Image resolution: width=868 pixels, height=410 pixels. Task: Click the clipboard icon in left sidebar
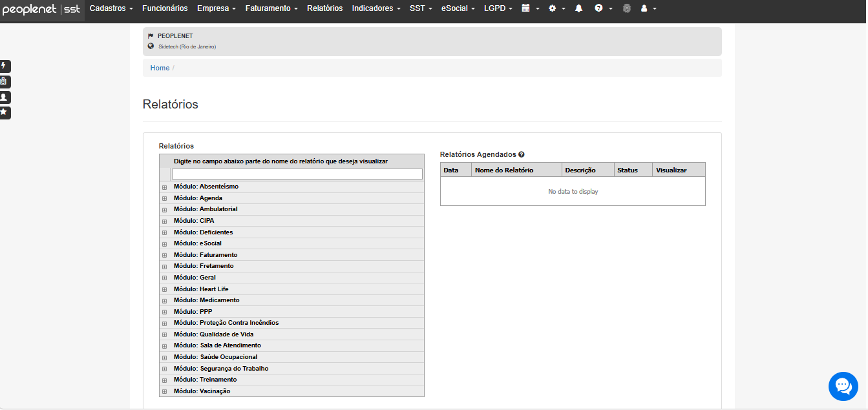[x=5, y=81]
